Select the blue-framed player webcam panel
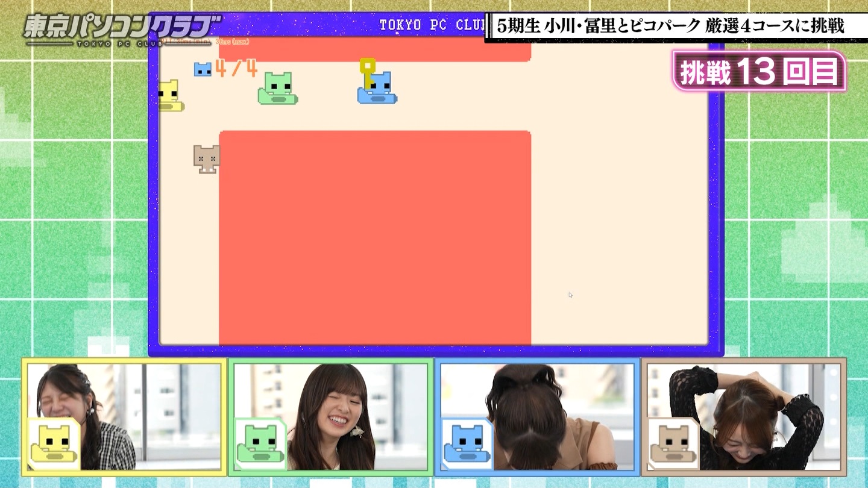 pyautogui.click(x=537, y=416)
